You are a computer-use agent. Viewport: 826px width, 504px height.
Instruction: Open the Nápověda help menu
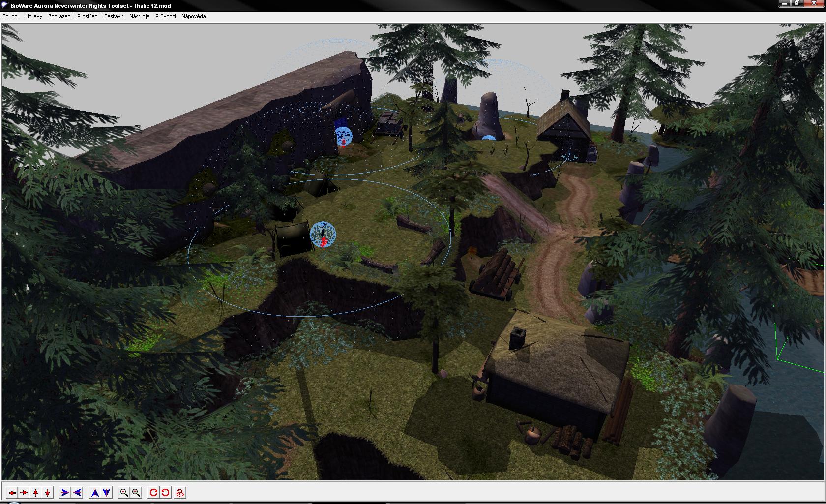[x=193, y=16]
